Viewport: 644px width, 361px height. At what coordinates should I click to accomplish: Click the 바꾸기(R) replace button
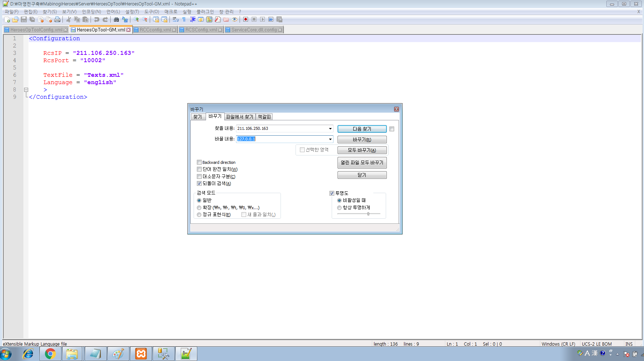362,139
